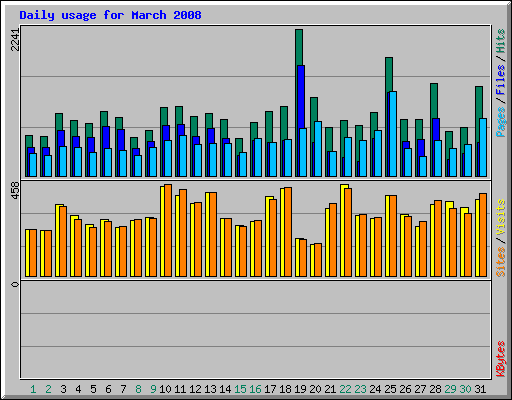Select day 16 on the x-axis
This screenshot has height=400, width=512.
pos(255,389)
